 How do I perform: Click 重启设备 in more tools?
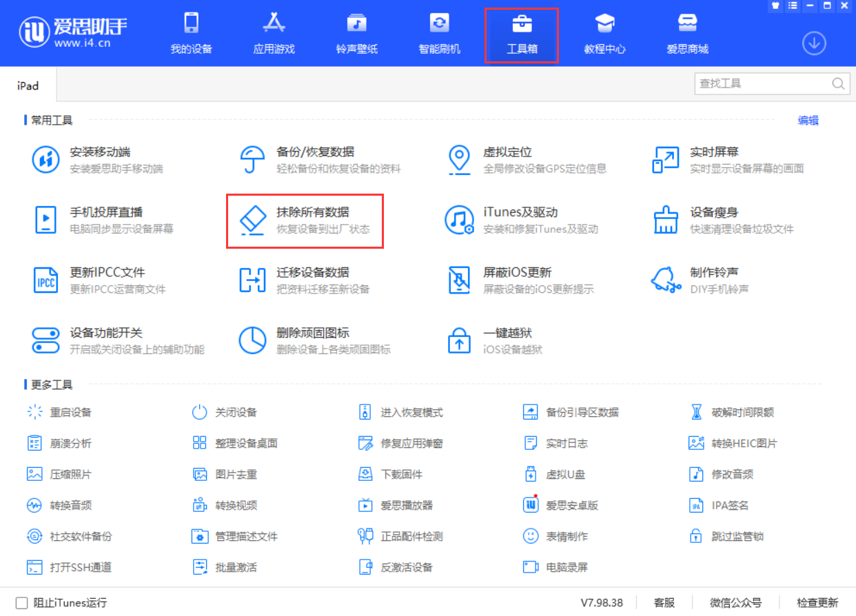[59, 412]
